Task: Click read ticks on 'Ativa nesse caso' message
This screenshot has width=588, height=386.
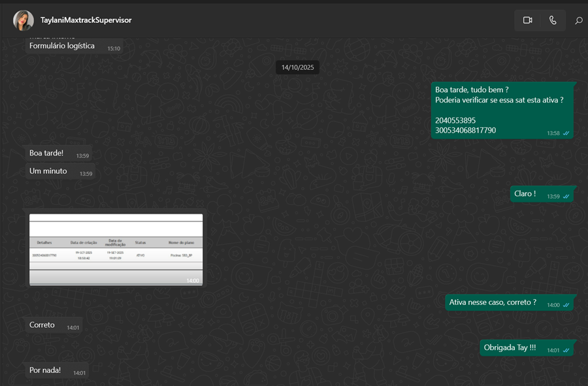Action: [566, 305]
